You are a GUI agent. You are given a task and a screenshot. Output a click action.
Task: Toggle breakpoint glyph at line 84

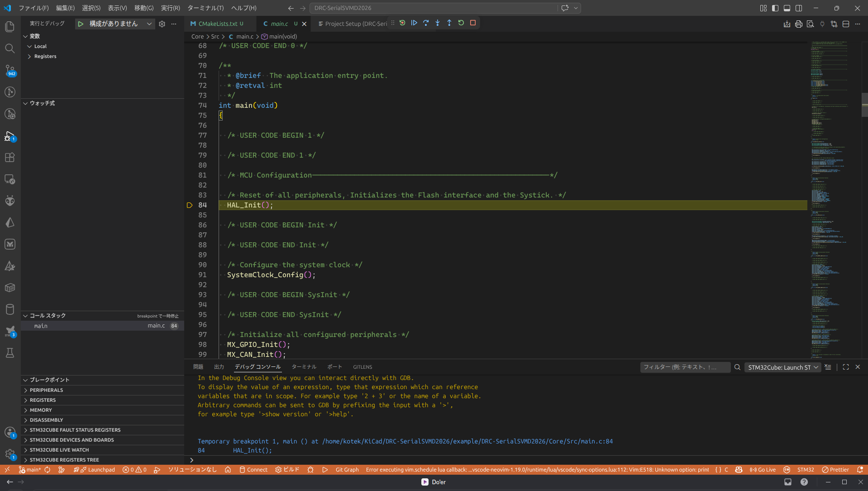[x=190, y=205]
